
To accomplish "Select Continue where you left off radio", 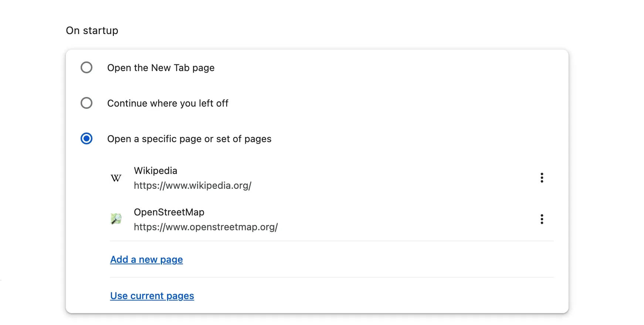I will 87,103.
